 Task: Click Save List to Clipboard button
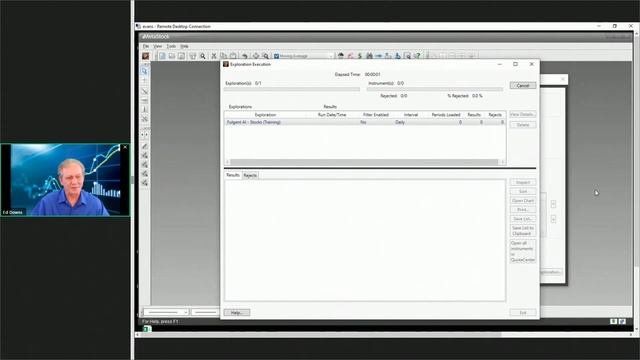pos(522,231)
